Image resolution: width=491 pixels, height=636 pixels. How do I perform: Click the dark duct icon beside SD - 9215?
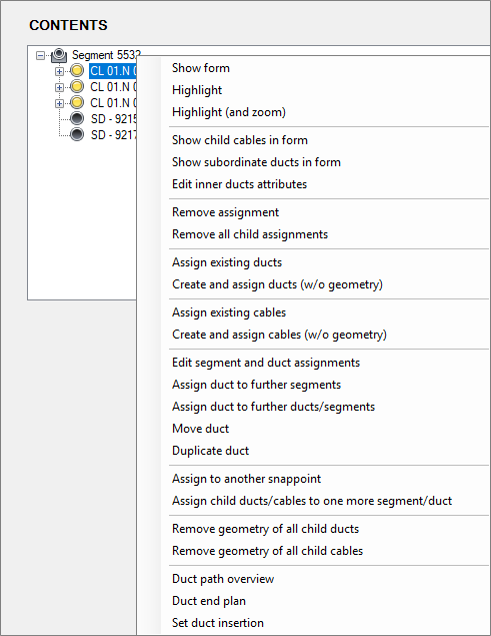pyautogui.click(x=77, y=118)
